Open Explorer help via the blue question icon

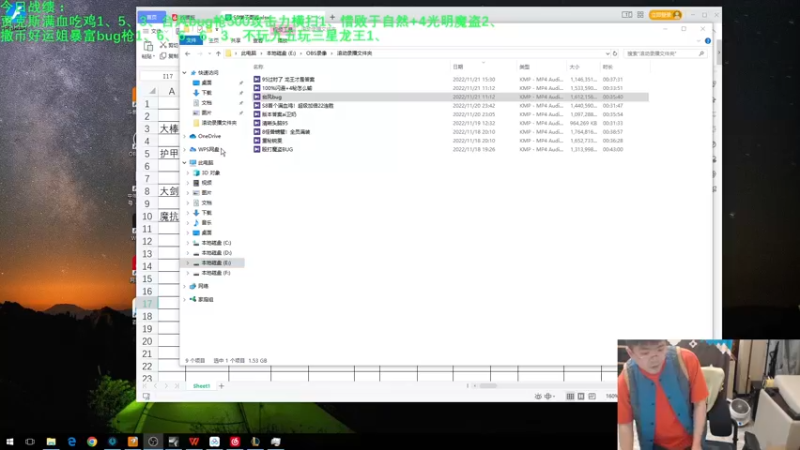coord(708,41)
